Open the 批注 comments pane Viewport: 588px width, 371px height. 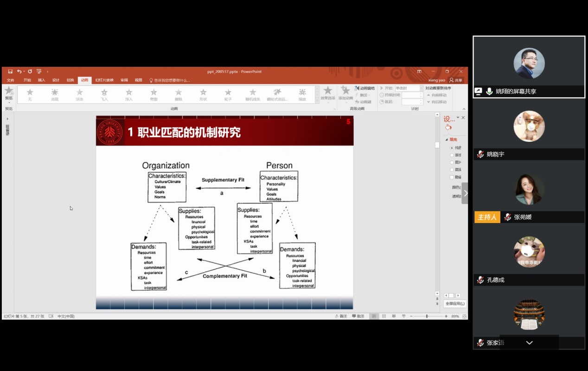[358, 316]
